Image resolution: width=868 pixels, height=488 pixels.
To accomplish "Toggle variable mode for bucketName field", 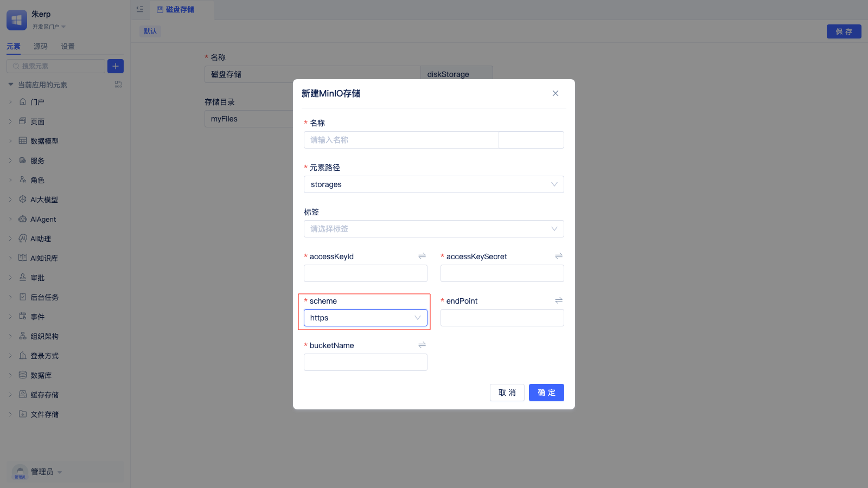I will pos(422,345).
